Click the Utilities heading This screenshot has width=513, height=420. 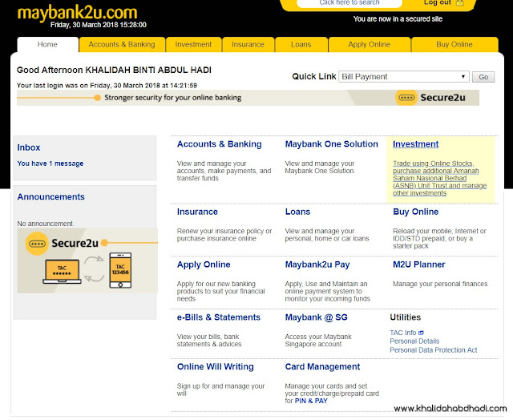406,317
